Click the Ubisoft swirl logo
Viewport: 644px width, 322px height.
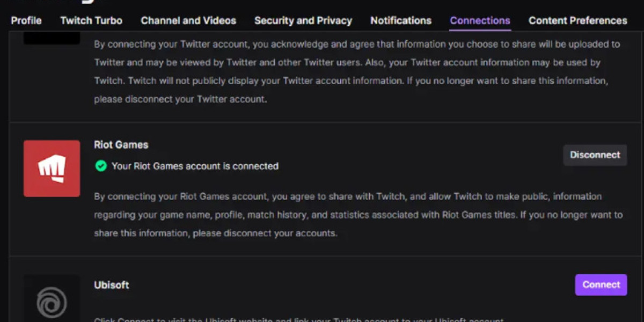[52, 302]
